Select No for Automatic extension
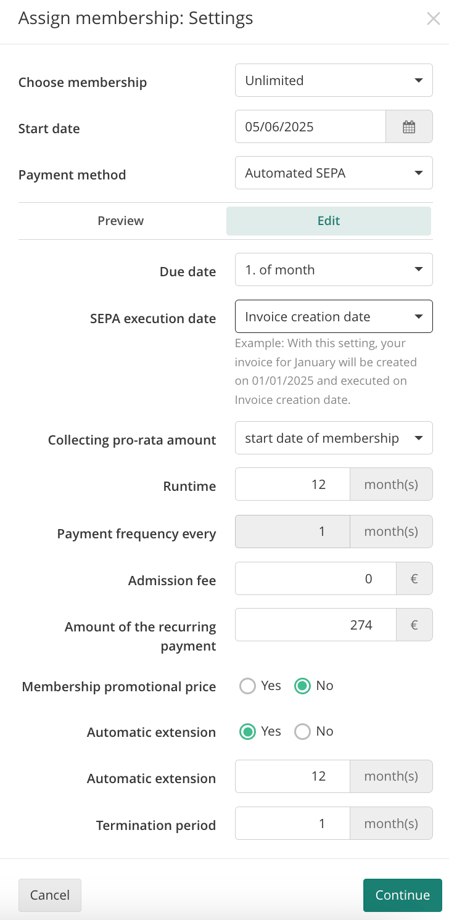The width and height of the screenshot is (449, 920). (302, 732)
